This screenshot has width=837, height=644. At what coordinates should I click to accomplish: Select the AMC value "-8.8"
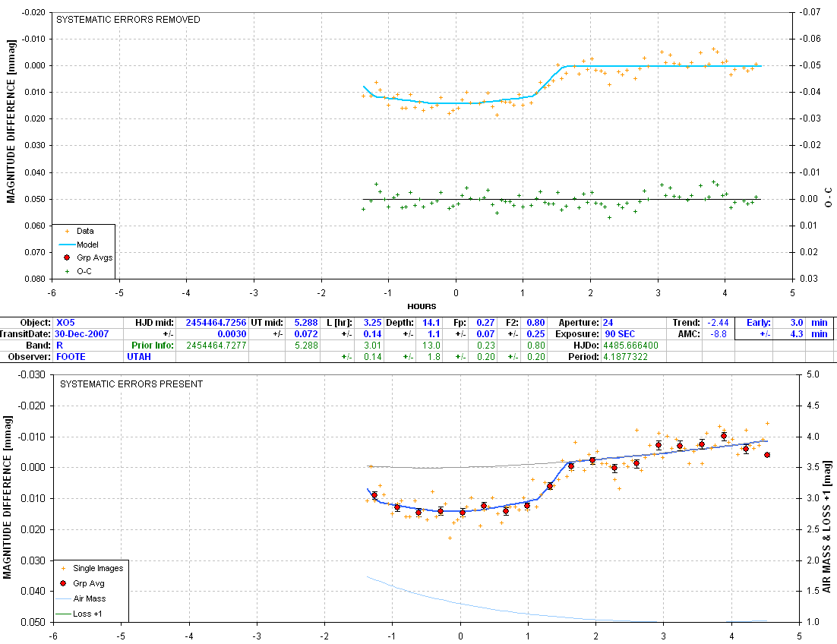tap(720, 334)
